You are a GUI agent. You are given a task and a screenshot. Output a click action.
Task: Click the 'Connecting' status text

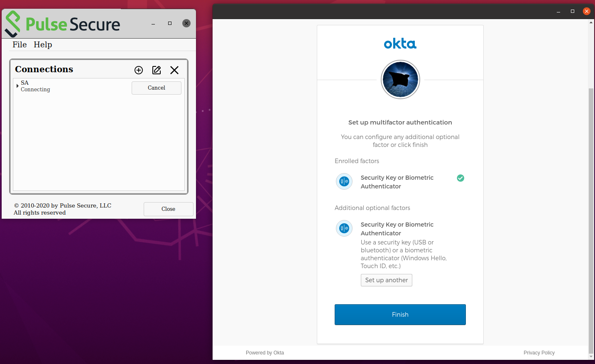[35, 90]
